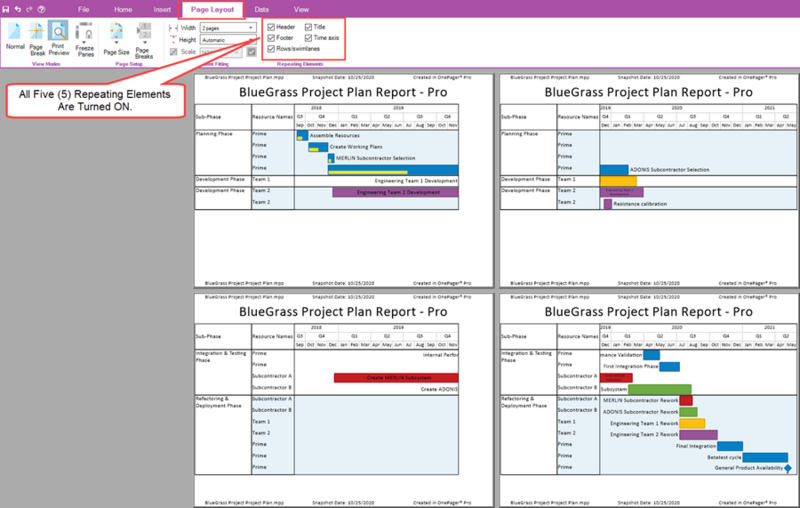Click the Redo arrow icon
The image size is (800, 508).
(x=29, y=9)
